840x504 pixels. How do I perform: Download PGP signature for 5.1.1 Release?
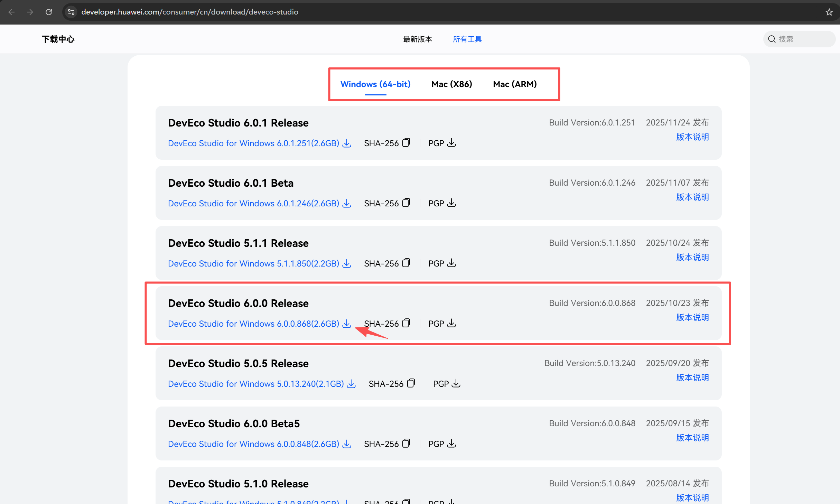point(451,263)
